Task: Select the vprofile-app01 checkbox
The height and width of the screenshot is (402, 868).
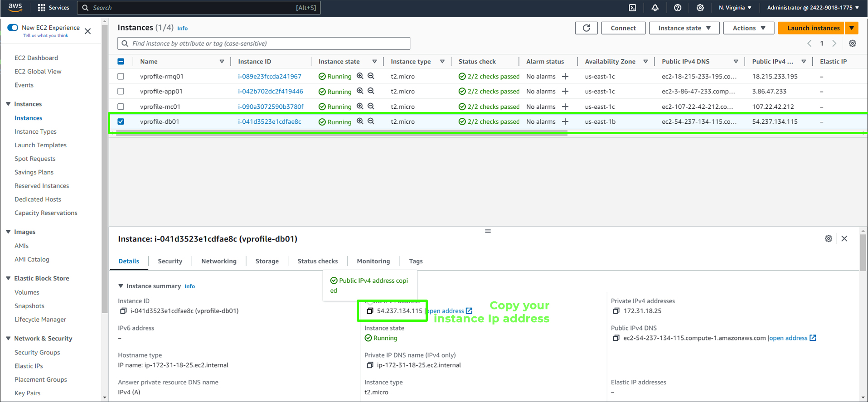Action: point(121,92)
